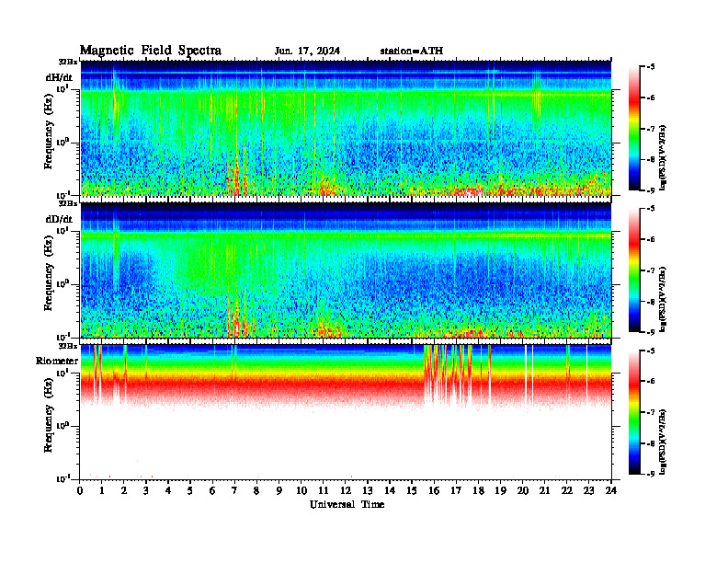The width and height of the screenshot is (728, 563).
Task: Click the "6" hour tick label
Action: pyautogui.click(x=212, y=491)
